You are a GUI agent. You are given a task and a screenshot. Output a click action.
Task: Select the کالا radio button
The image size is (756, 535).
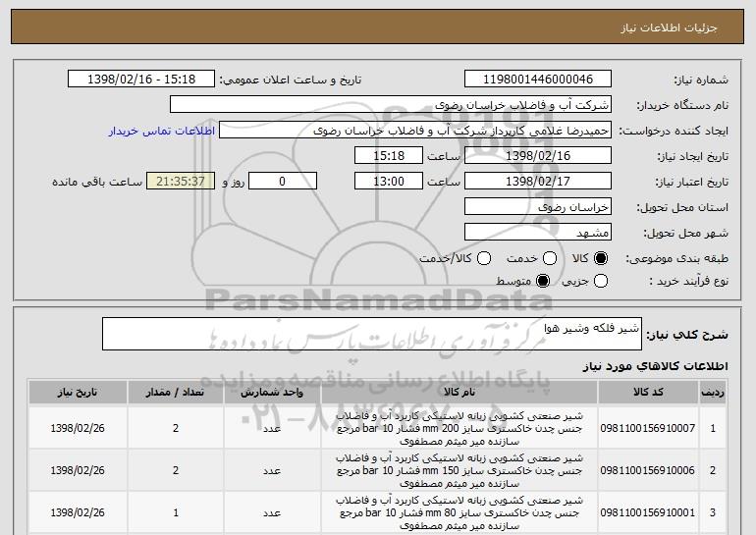tap(601, 258)
